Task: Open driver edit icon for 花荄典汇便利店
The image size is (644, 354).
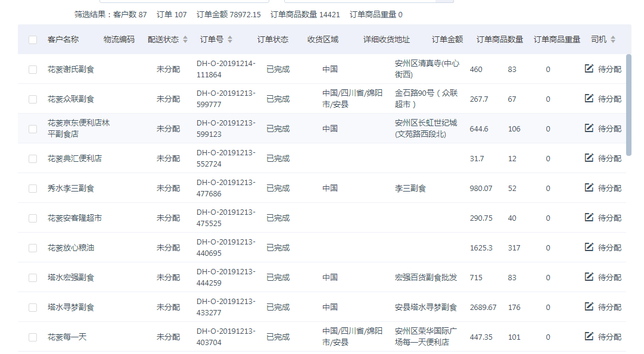Action: [589, 158]
